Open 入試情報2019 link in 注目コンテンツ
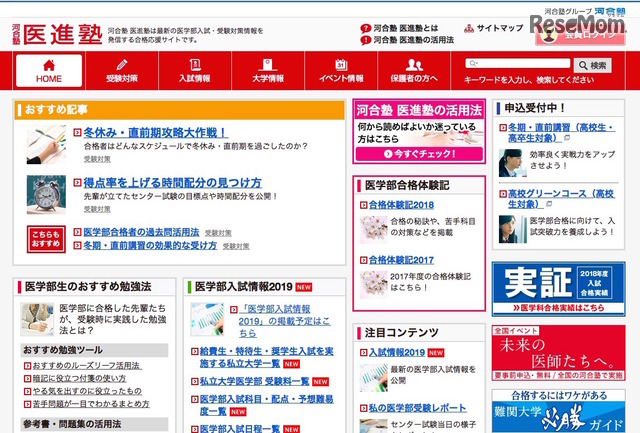The height and width of the screenshot is (433, 640). (x=397, y=352)
